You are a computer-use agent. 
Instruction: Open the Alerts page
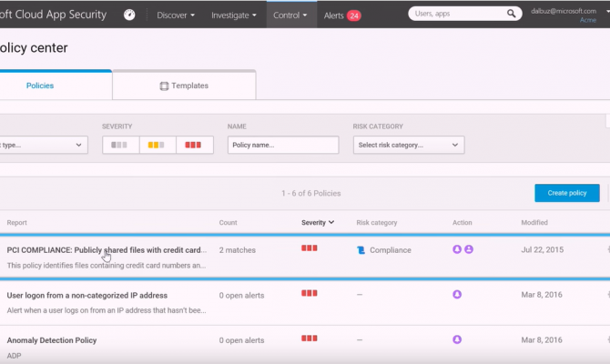333,15
